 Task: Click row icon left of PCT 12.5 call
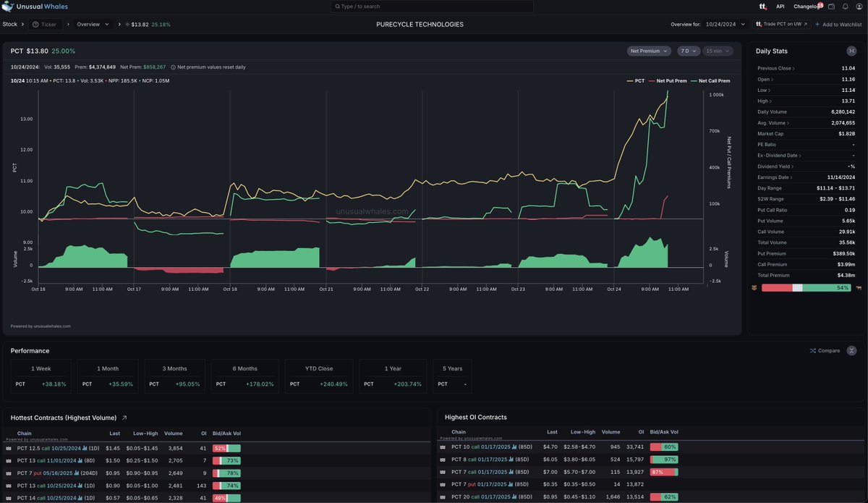(x=9, y=449)
